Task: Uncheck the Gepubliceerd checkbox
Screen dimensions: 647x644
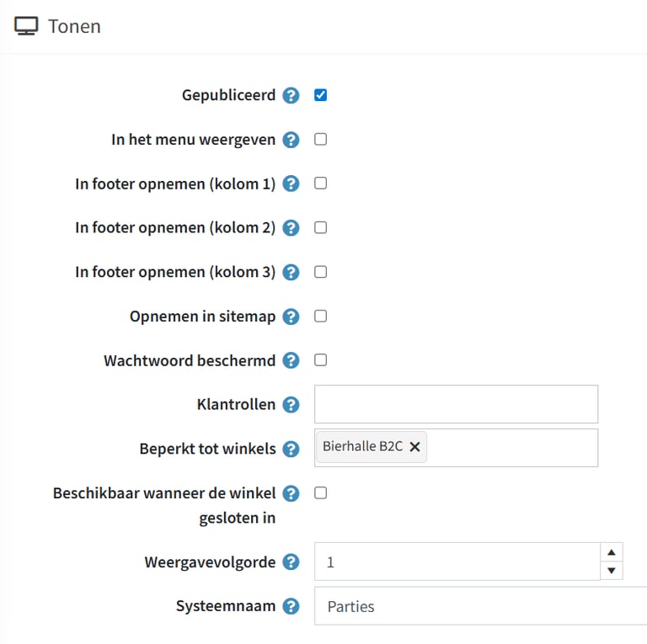Action: 321,95
